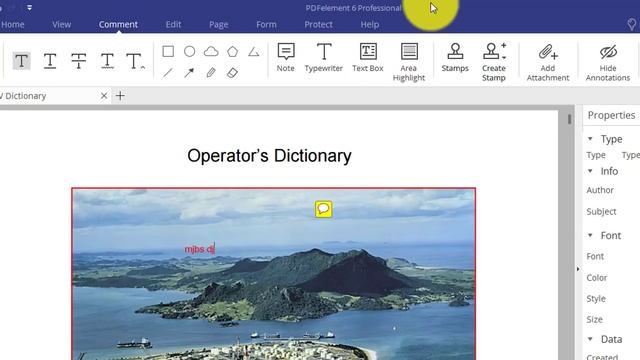Screen dimensions: 640x360
Task: Switch to the Comment tab
Action: coord(118,24)
